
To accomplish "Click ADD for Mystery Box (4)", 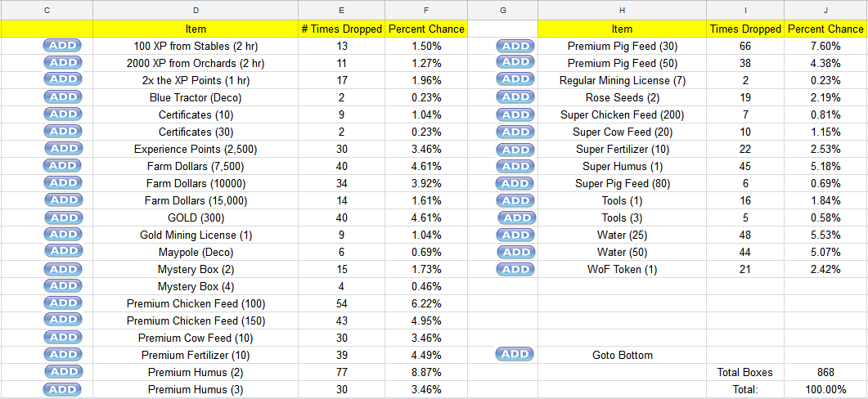I will point(62,286).
